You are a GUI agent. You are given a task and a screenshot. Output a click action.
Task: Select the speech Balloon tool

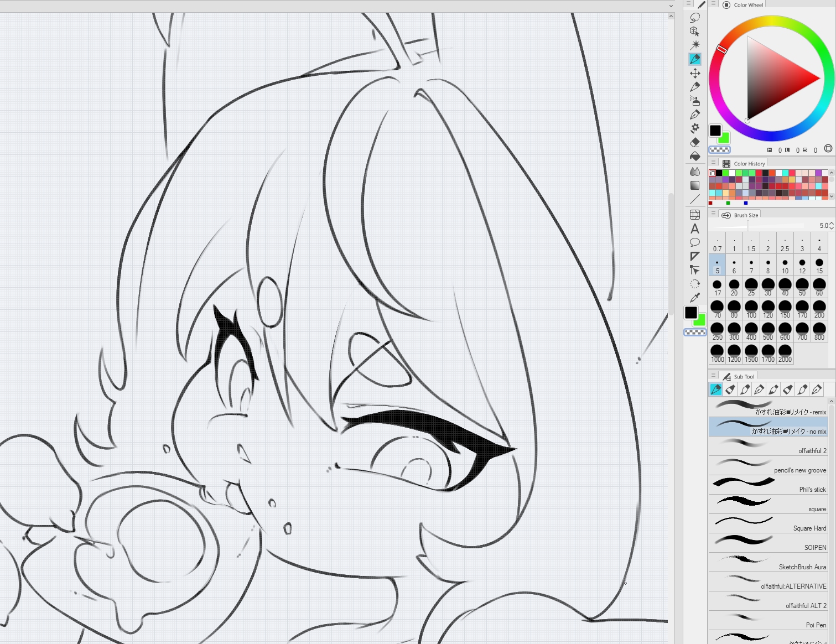click(695, 242)
